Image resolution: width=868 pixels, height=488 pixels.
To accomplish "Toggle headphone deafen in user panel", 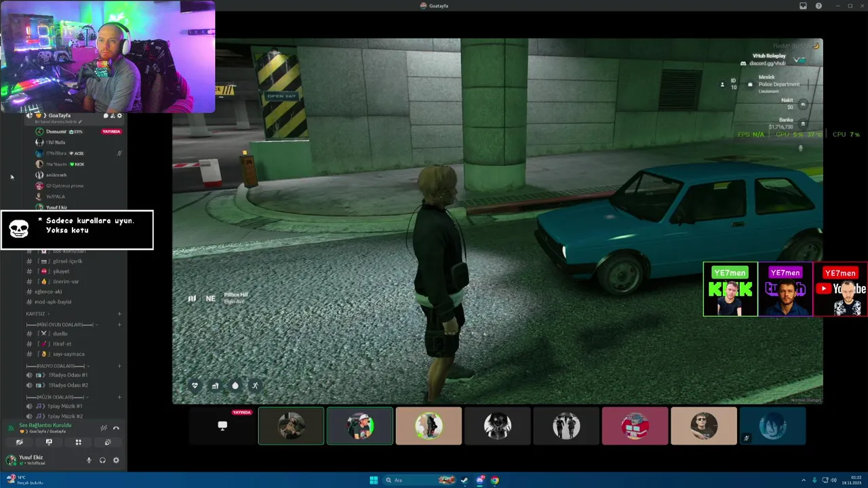I will click(x=102, y=460).
